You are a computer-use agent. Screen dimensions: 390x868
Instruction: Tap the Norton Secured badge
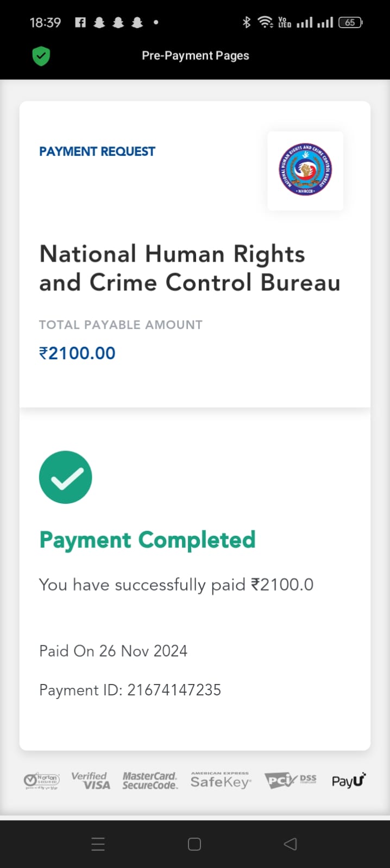coord(42,781)
